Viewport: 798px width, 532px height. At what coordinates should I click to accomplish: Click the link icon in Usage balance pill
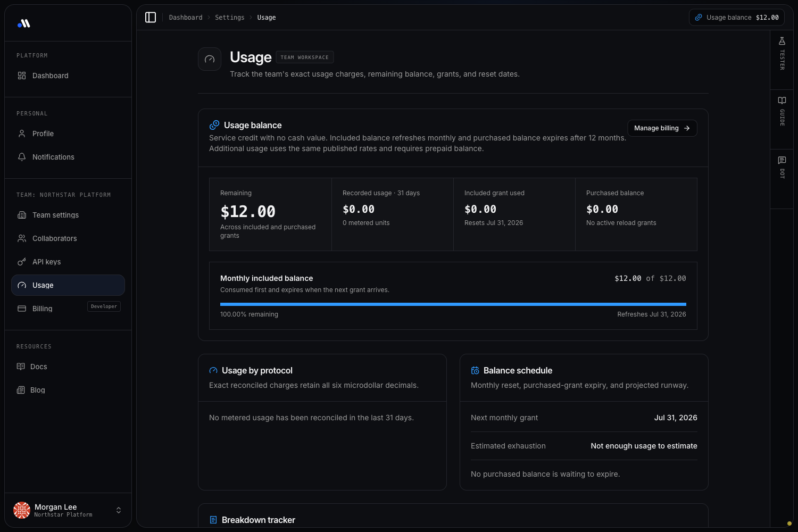(699, 18)
